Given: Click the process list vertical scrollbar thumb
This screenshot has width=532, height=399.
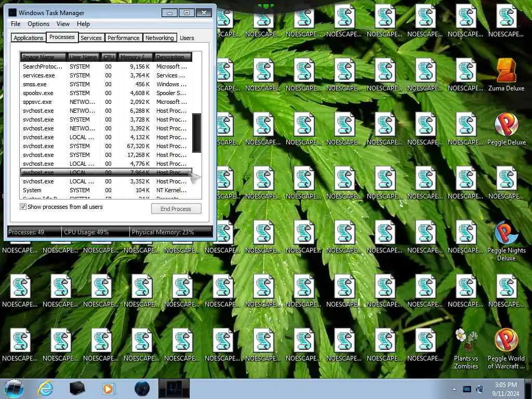Looking at the screenshot, I should (x=196, y=133).
